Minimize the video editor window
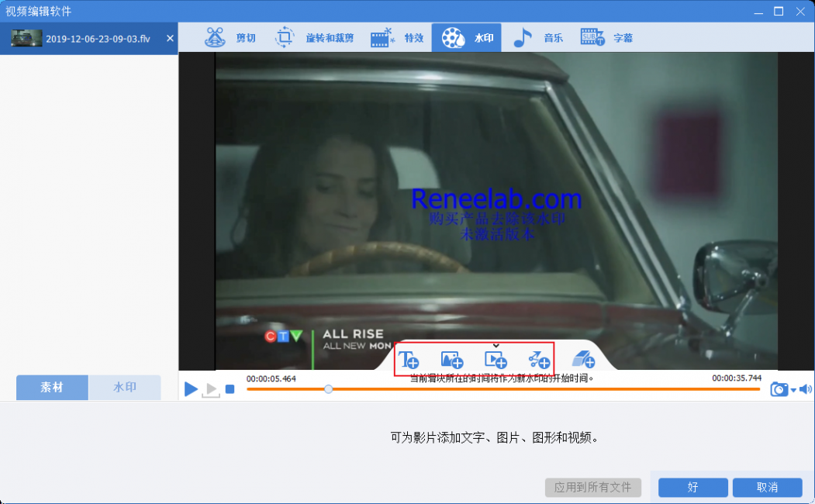This screenshot has height=504, width=815. pos(758,12)
